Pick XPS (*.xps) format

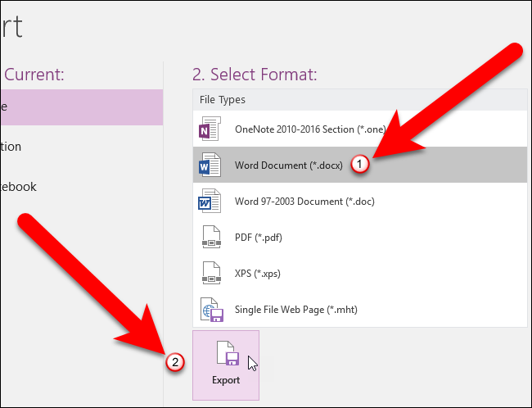coord(360,273)
